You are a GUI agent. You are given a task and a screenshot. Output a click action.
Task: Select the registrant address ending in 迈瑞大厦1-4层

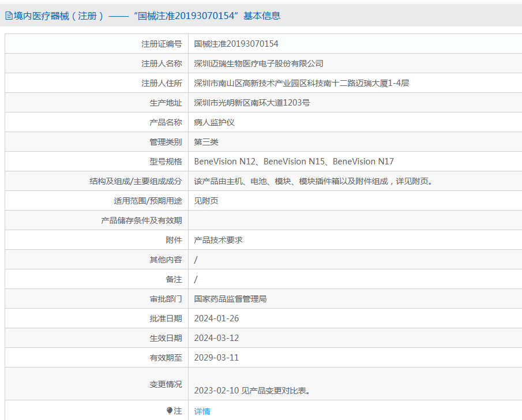(x=301, y=83)
